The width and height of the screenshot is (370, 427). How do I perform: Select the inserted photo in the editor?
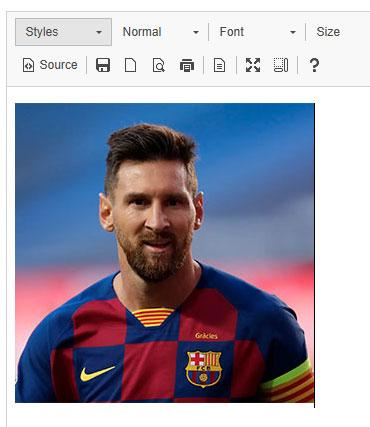tap(165, 253)
